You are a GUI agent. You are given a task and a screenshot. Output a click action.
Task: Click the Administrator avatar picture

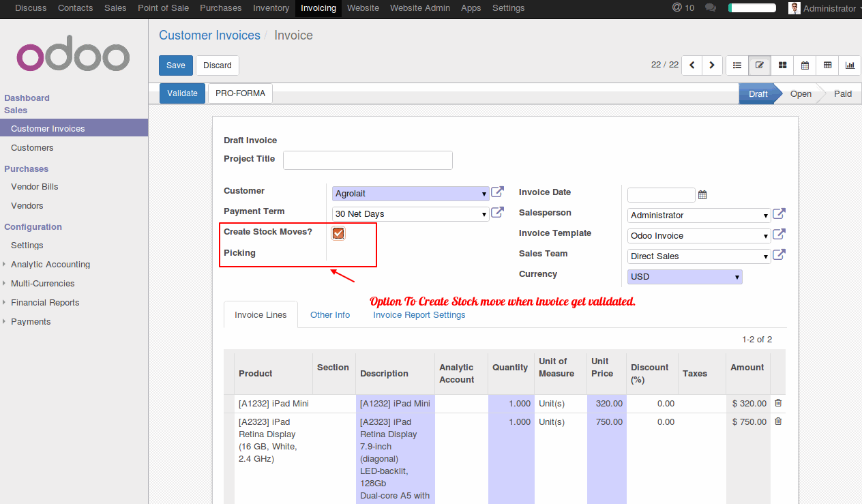(794, 8)
